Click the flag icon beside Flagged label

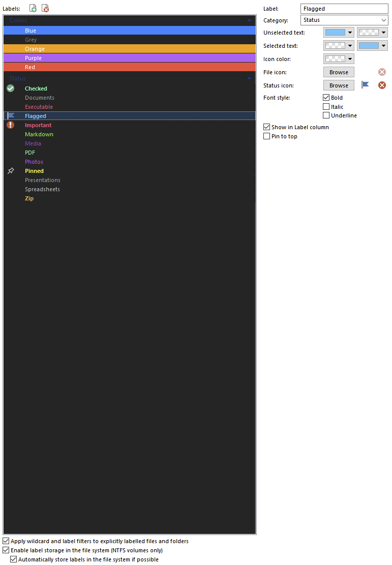click(x=11, y=115)
